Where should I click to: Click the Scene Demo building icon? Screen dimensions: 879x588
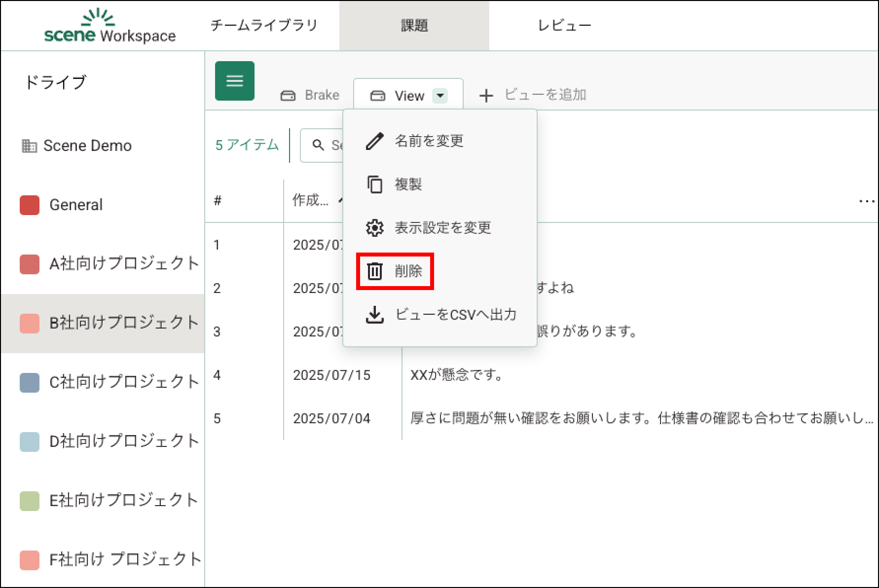(29, 146)
